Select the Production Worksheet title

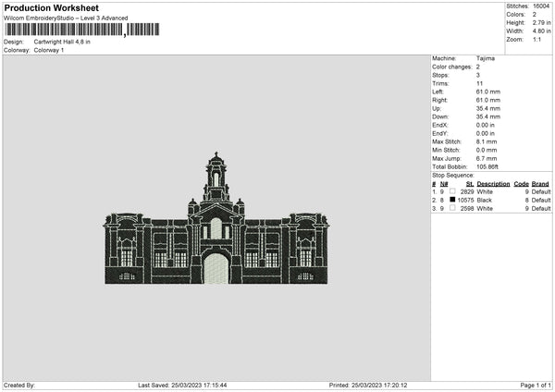point(51,7)
